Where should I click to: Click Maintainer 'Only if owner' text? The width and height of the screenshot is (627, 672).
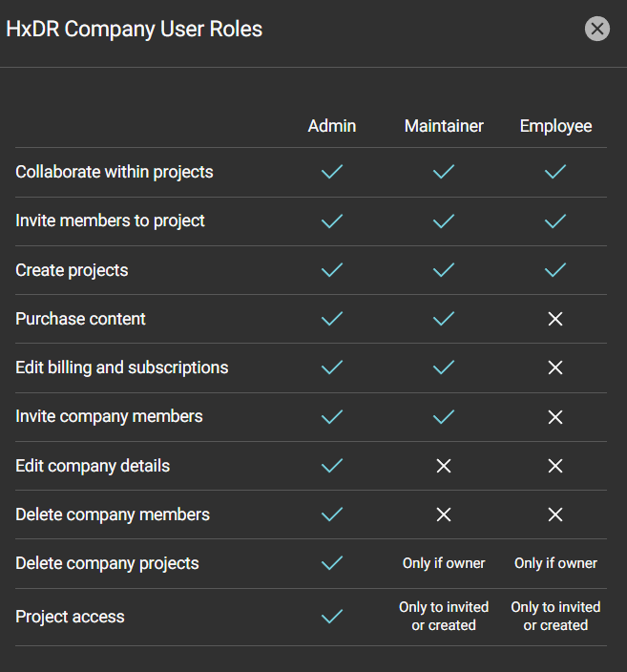point(444,563)
